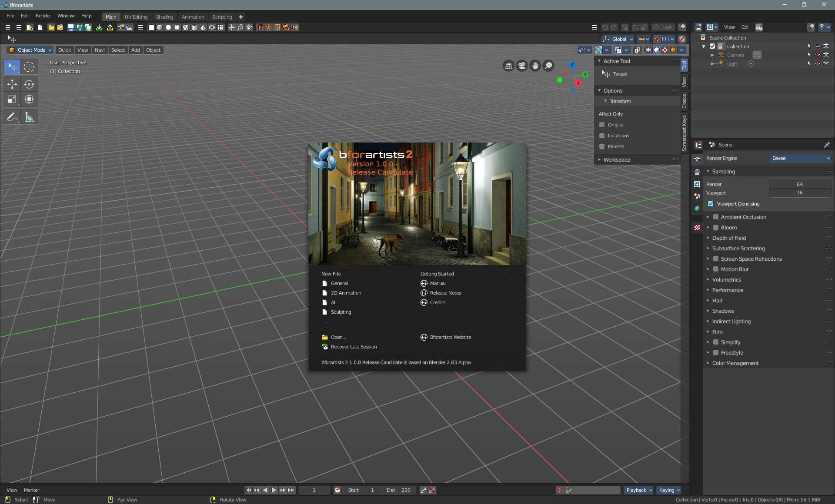Toggle camera view in viewport
The width and height of the screenshot is (835, 504).
click(522, 66)
